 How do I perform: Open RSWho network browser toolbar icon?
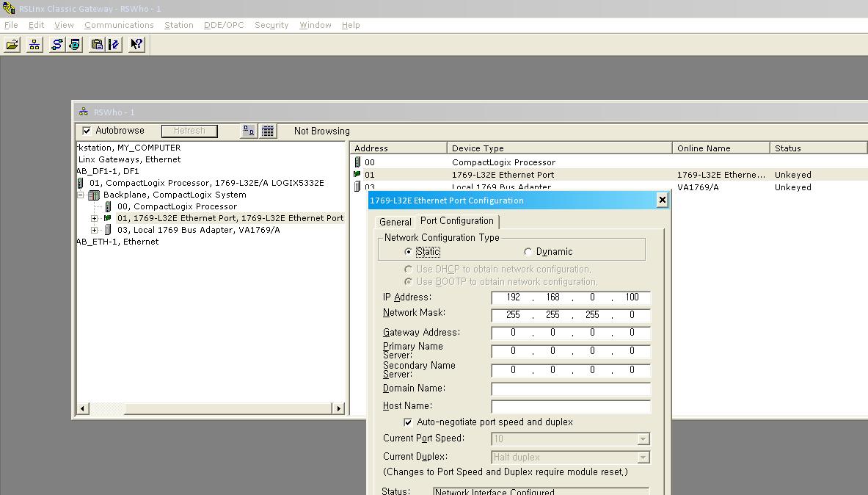coord(34,44)
